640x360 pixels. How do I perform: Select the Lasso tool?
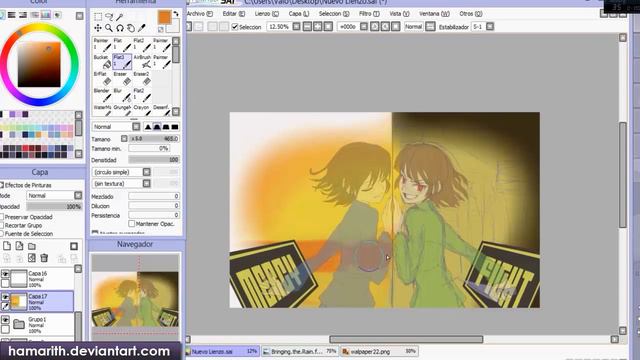109,17
